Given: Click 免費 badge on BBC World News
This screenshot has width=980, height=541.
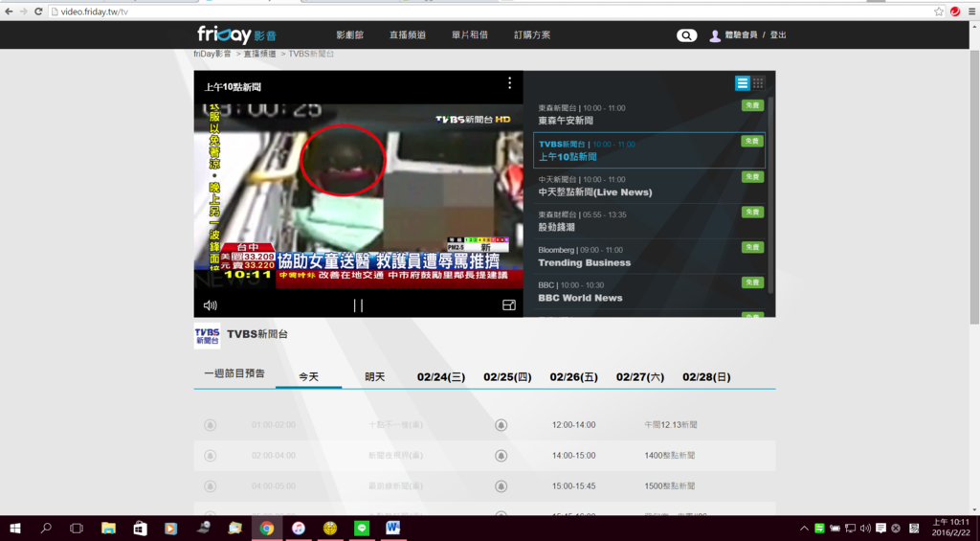Looking at the screenshot, I should click(752, 282).
